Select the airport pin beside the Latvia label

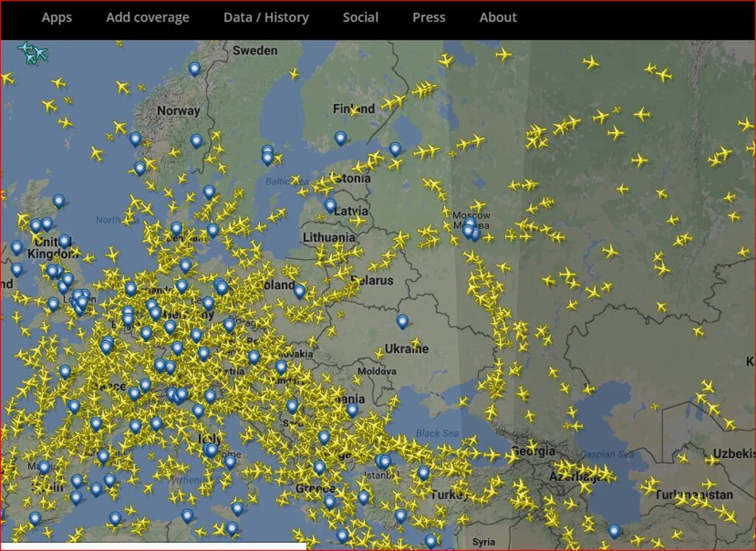click(330, 206)
